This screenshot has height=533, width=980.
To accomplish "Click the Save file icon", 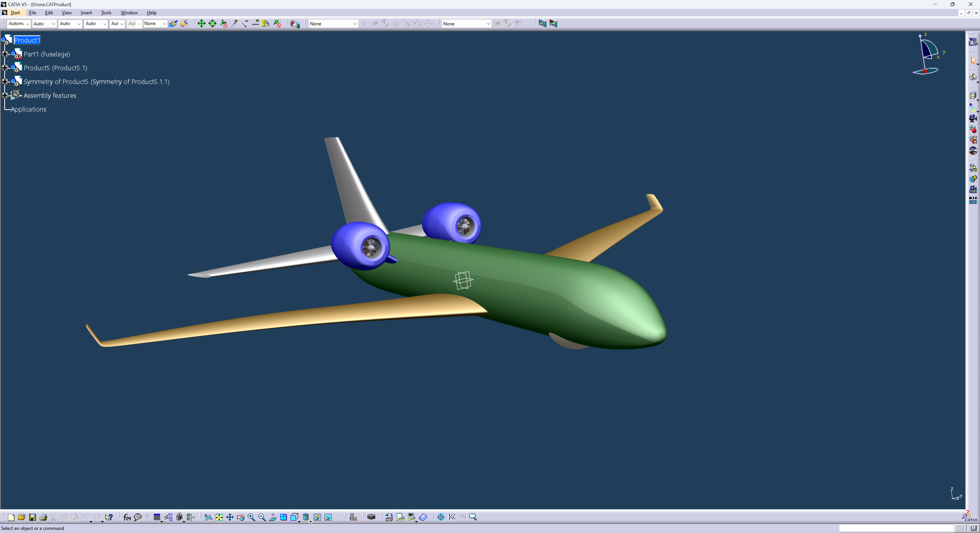I will (x=32, y=517).
